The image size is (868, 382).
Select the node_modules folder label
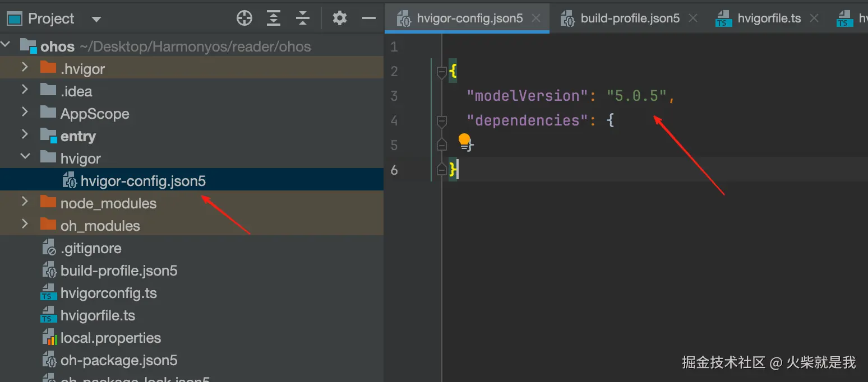tap(108, 203)
